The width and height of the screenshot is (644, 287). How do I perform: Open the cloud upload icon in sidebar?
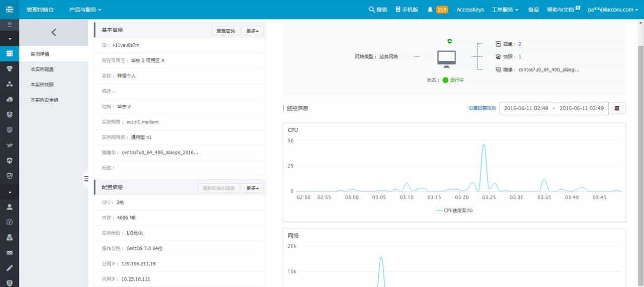click(x=9, y=100)
